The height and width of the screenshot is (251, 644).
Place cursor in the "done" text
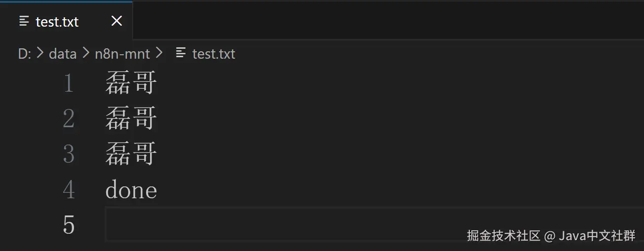pyautogui.click(x=131, y=190)
